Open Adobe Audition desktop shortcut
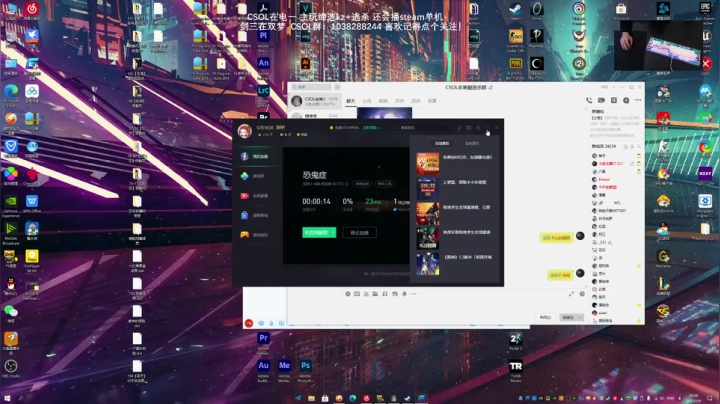Screen dimensions: 720x404 pos(263,371)
